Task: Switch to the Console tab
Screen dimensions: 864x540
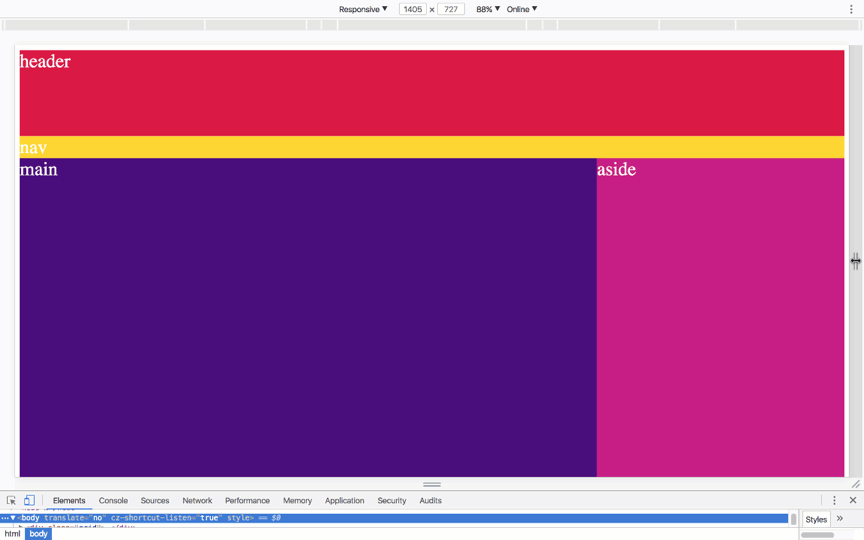Action: tap(113, 501)
